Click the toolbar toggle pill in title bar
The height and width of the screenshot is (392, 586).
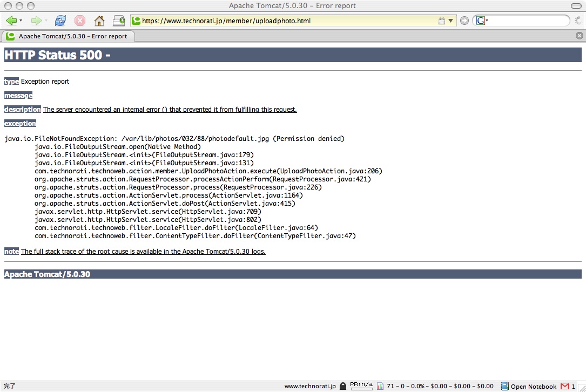coord(576,5)
